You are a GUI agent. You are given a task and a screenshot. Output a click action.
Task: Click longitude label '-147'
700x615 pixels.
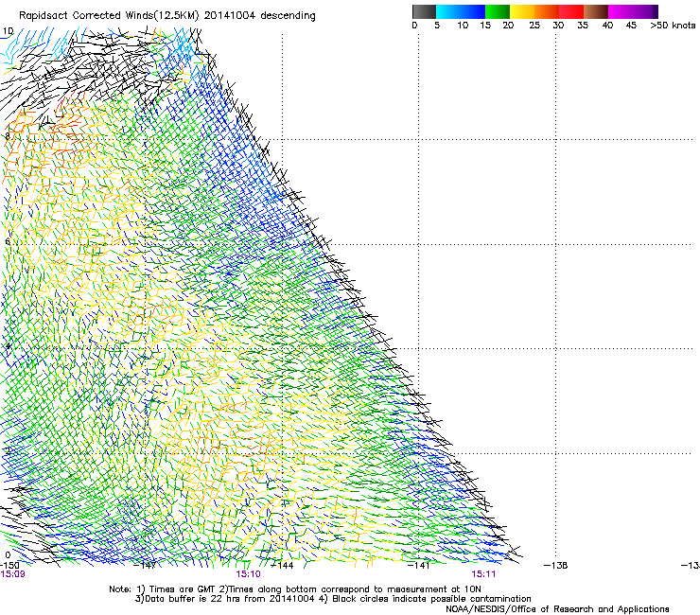tap(146, 566)
